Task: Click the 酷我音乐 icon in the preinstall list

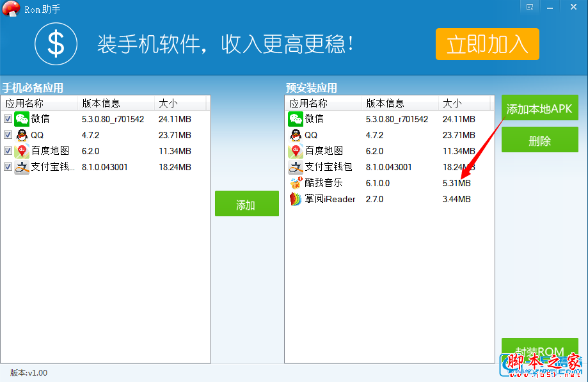Action: (x=296, y=183)
